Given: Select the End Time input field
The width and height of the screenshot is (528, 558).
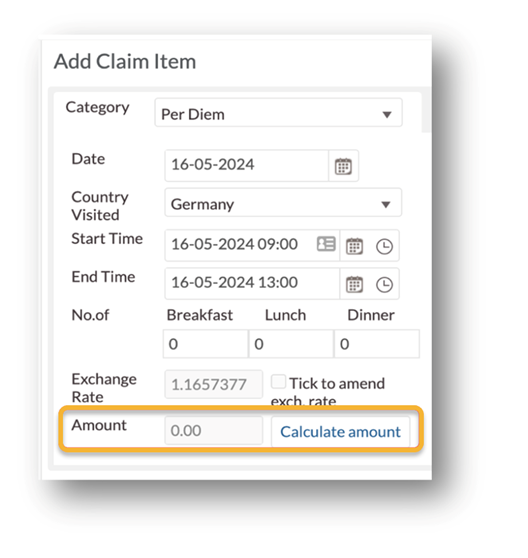Looking at the screenshot, I should (x=252, y=283).
